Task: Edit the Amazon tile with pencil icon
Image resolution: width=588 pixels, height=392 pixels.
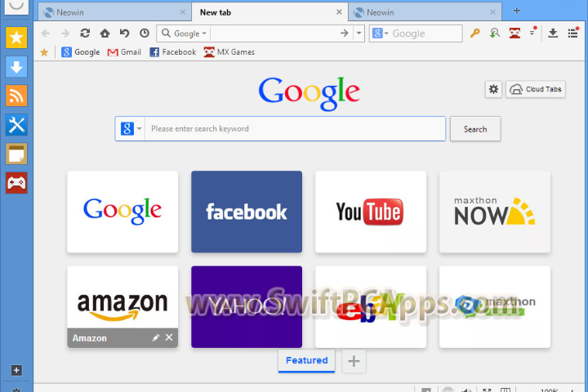Action: point(156,337)
